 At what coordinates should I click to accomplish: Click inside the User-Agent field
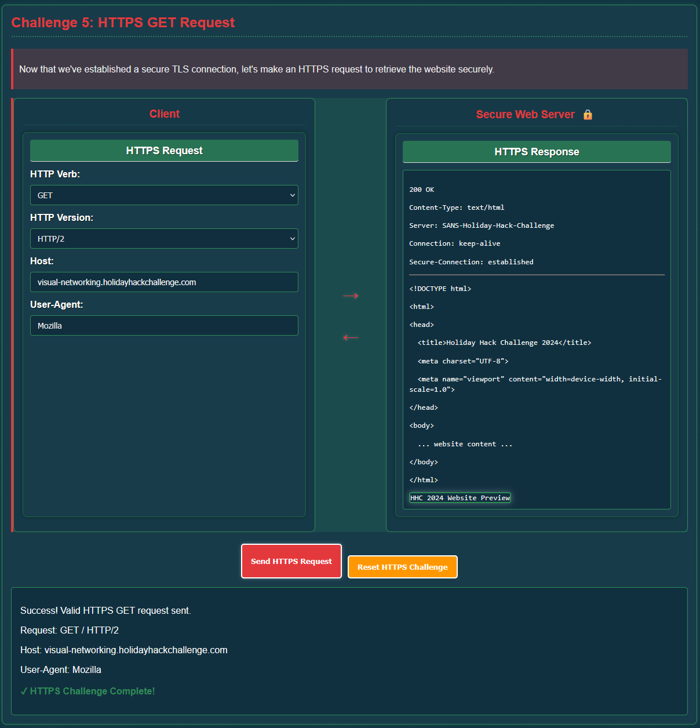(164, 325)
